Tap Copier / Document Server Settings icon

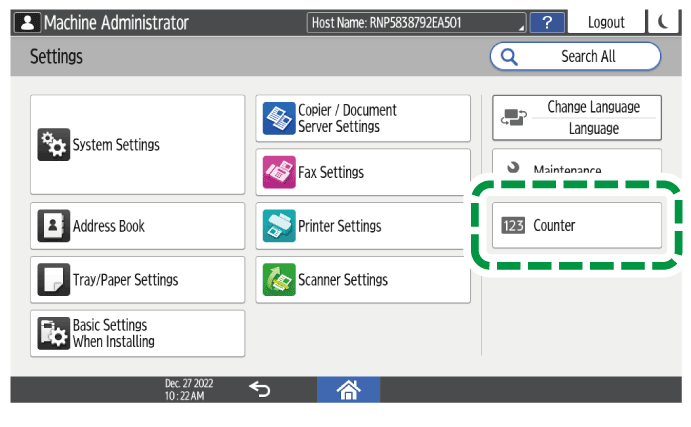coord(277,118)
